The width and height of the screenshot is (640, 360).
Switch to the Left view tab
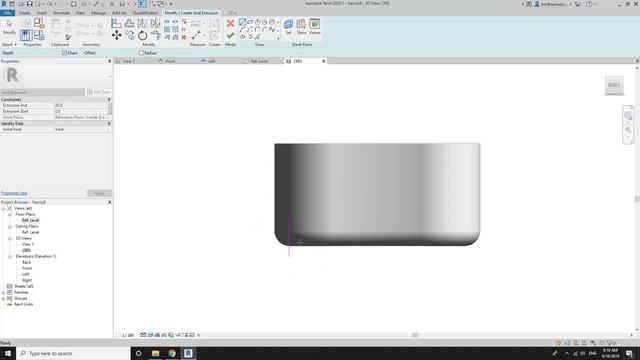pyautogui.click(x=211, y=61)
